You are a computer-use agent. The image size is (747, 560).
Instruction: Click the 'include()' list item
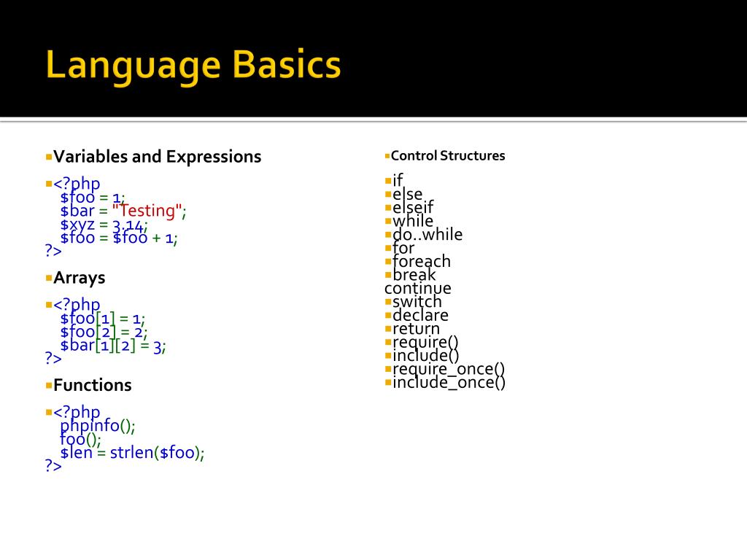[426, 356]
